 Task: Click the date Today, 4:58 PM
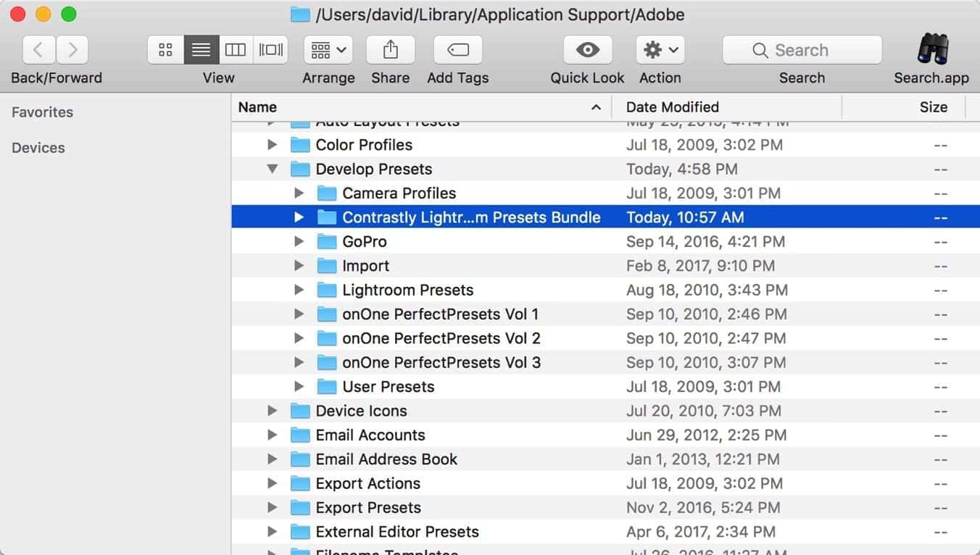coord(682,169)
